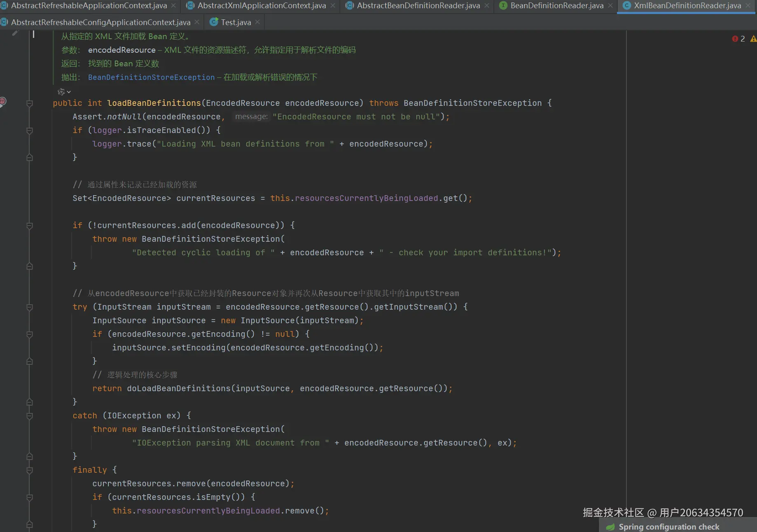Click the Spring leaf notification icon
Screen dimensions: 757x532
[x=610, y=527]
